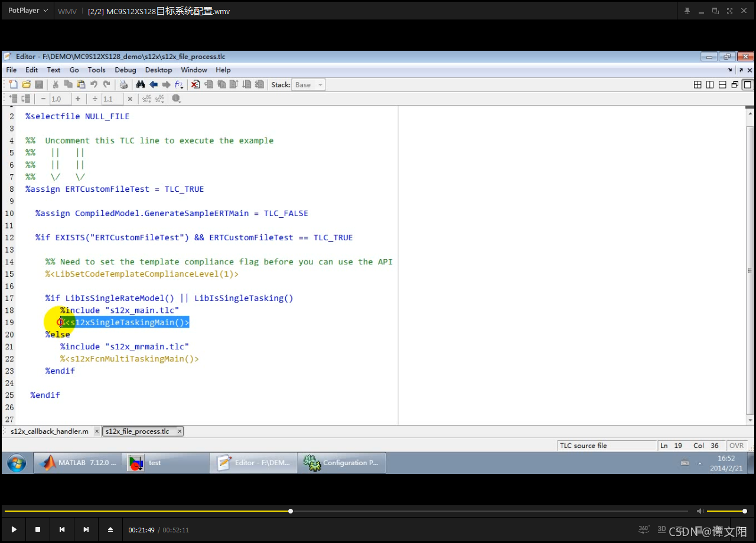Toggle PotPlayer pin on top icon

click(687, 11)
